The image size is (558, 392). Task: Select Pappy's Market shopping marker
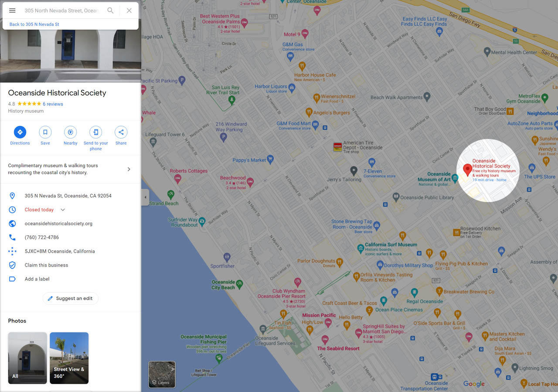click(270, 159)
